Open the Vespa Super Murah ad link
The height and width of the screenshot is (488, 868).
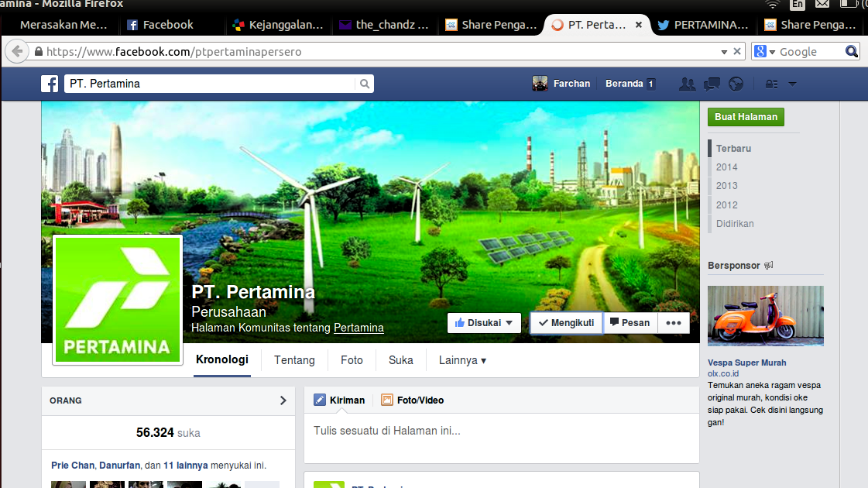coord(746,363)
